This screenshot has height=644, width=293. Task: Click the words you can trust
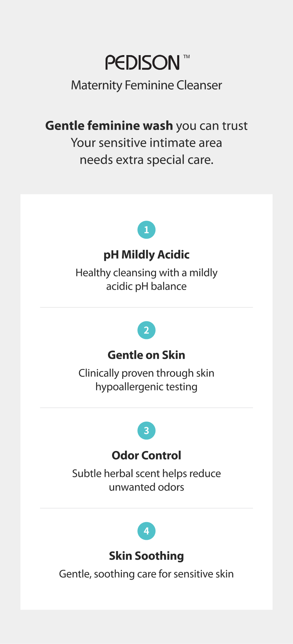(x=212, y=126)
